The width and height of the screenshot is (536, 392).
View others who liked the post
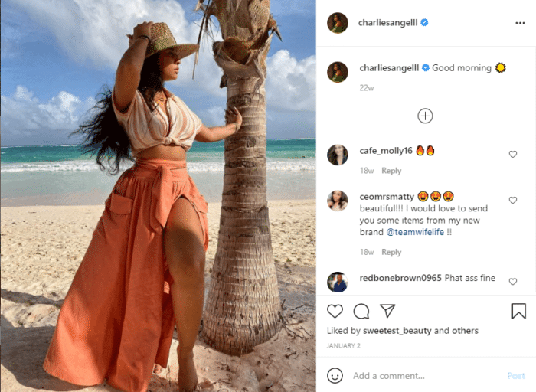[x=465, y=331]
